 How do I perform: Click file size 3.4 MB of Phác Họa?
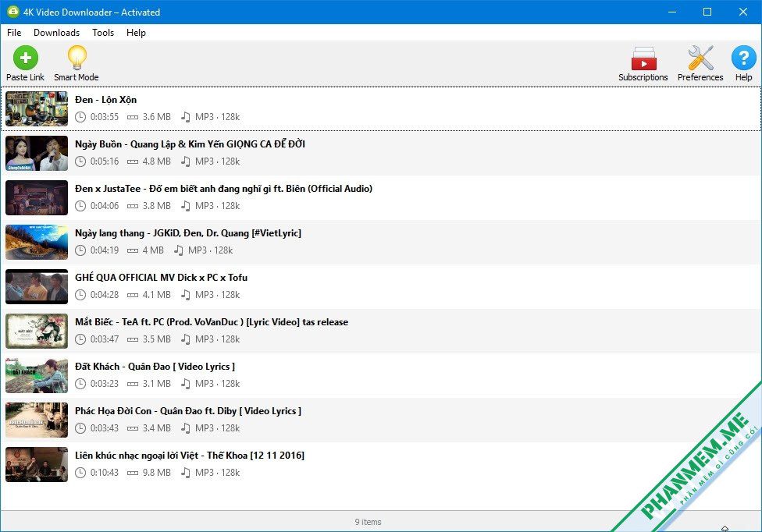coord(156,428)
